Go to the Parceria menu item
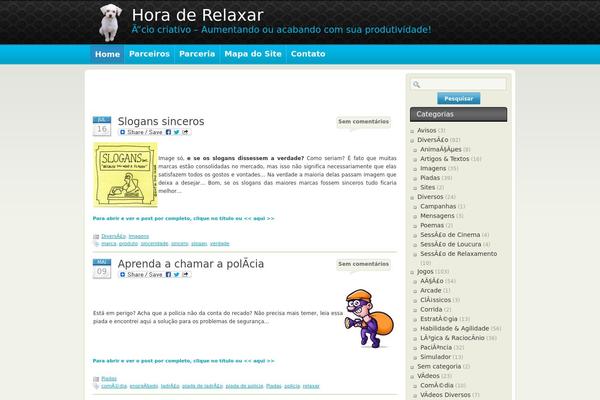The image size is (600, 400). [197, 54]
